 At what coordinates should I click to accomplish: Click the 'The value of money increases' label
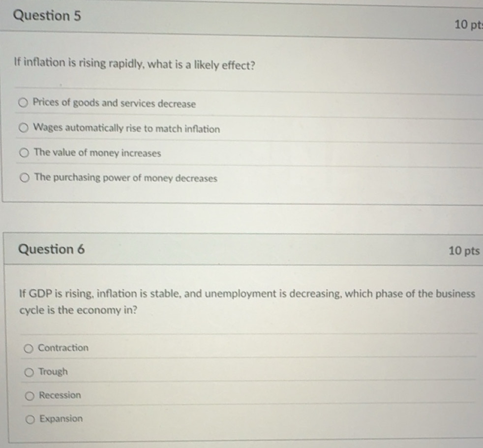(x=97, y=153)
